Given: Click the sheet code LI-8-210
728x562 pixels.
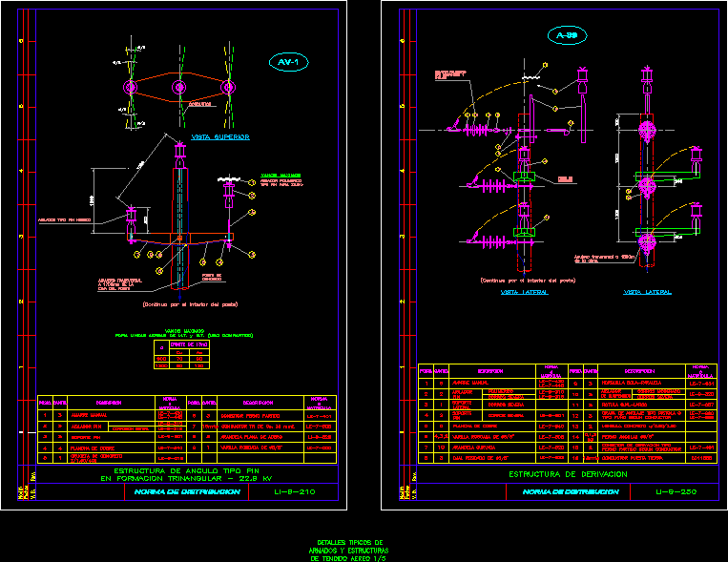Looking at the screenshot, I should pos(295,491).
